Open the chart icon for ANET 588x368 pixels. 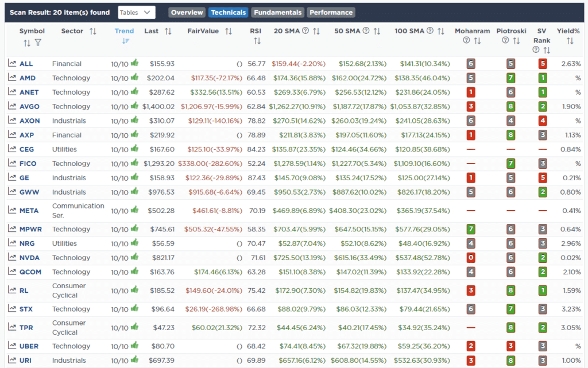point(12,92)
